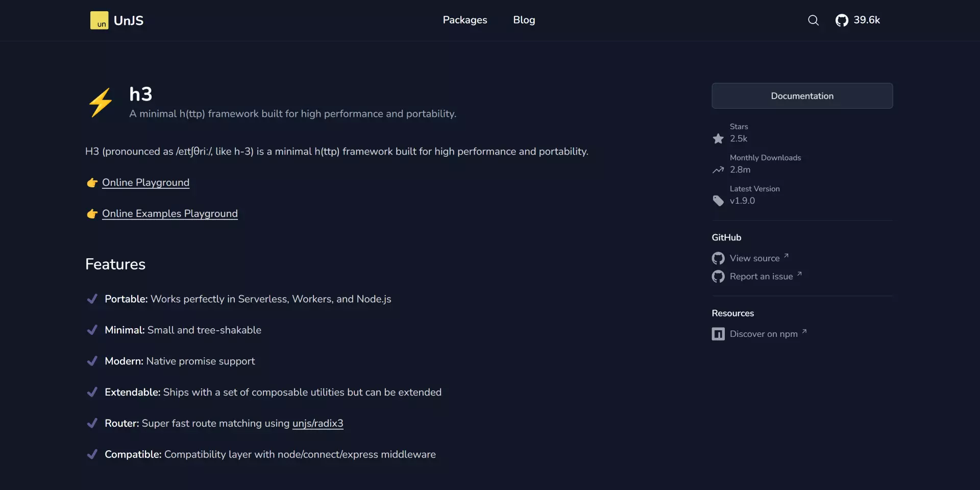This screenshot has width=980, height=490.
Task: Click the Documentation button
Action: pyautogui.click(x=802, y=95)
